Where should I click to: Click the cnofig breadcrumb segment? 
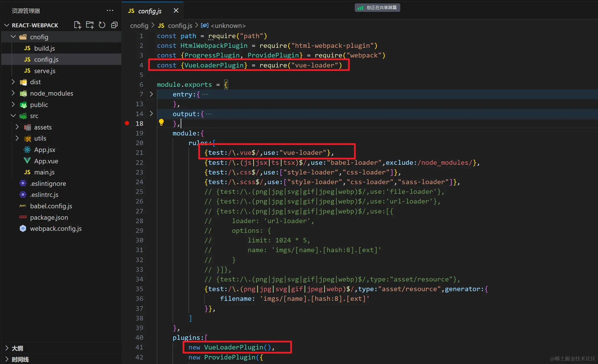click(x=139, y=26)
